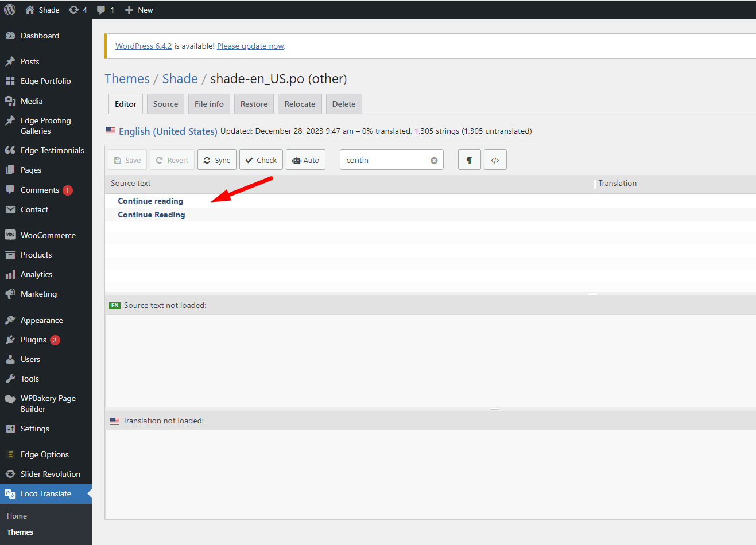The height and width of the screenshot is (545, 756).
Task: Click the WordPress logo icon
Action: coord(10,10)
